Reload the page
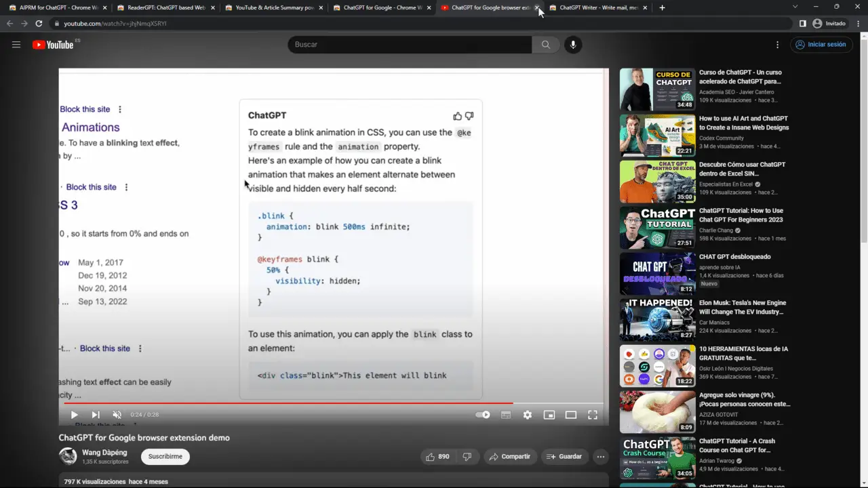Viewport: 868px width, 488px height. 39,23
